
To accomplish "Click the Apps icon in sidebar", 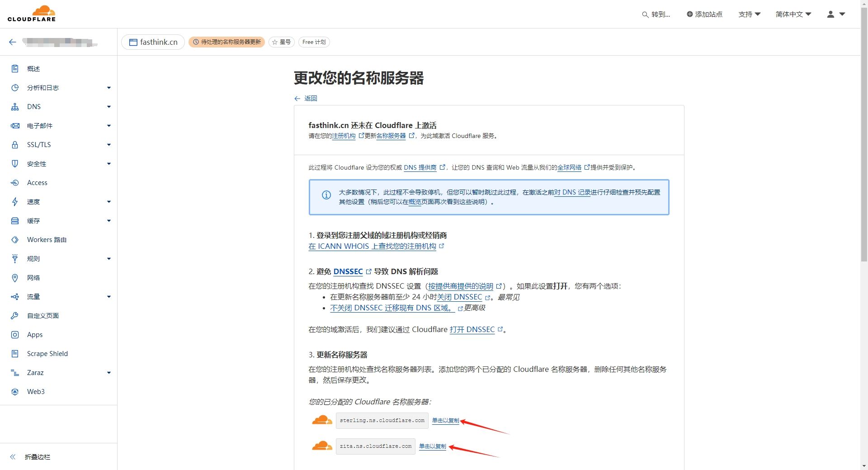I will click(15, 335).
